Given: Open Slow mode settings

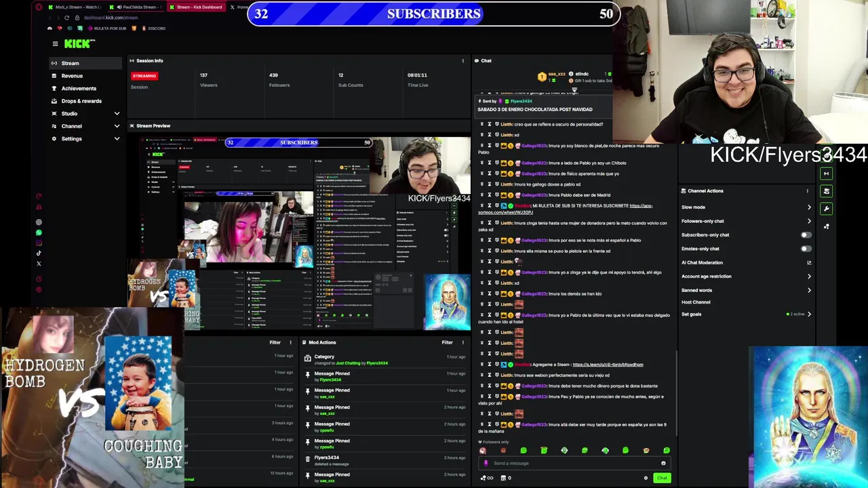Looking at the screenshot, I should click(746, 207).
